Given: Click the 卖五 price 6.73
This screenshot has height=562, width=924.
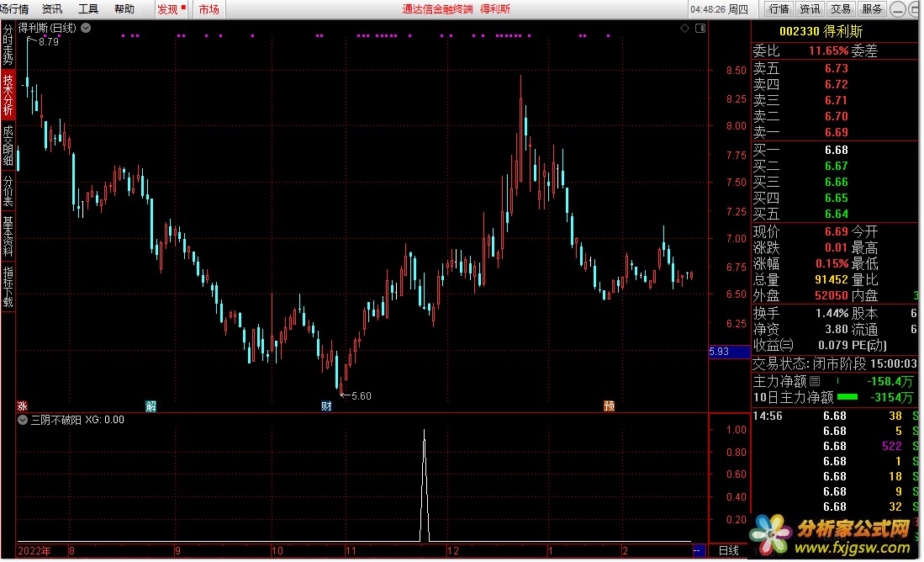Looking at the screenshot, I should pos(837,68).
